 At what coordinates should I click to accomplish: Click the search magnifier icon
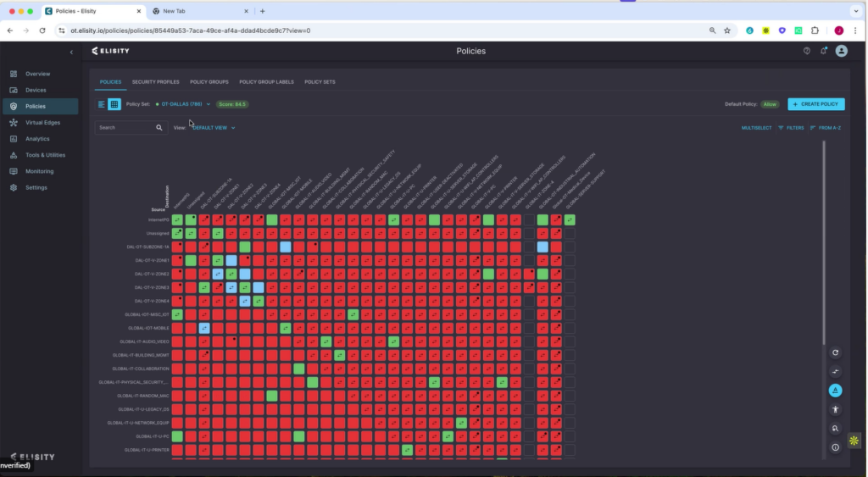tap(159, 128)
